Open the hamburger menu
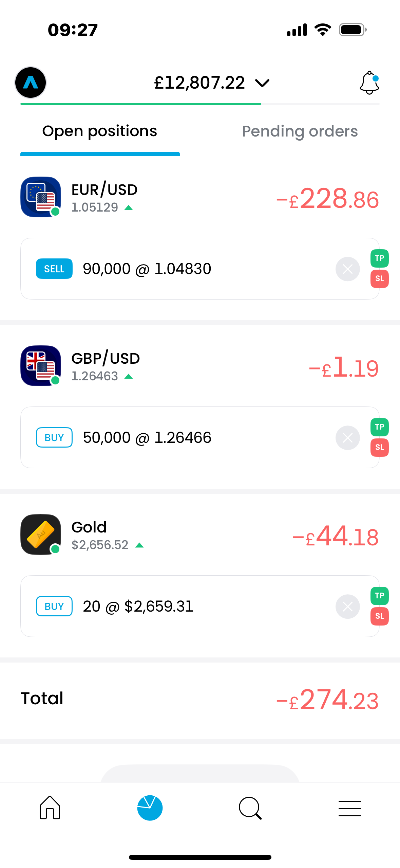 click(x=349, y=808)
